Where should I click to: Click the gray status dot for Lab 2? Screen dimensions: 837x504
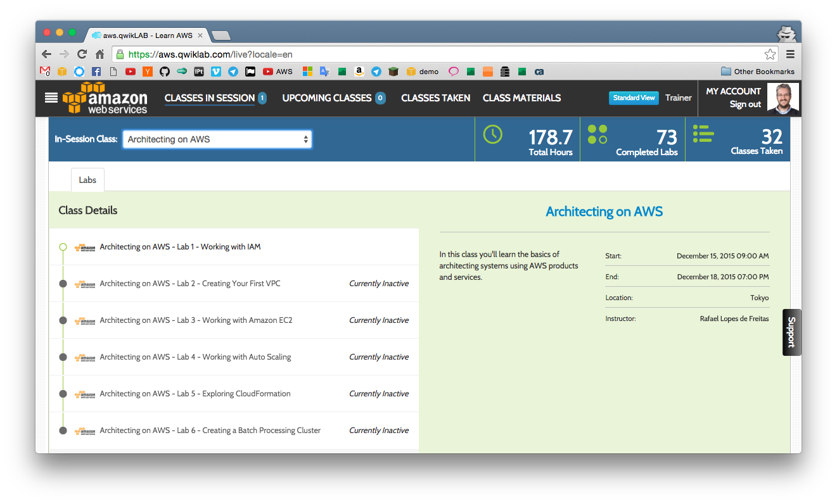[63, 284]
